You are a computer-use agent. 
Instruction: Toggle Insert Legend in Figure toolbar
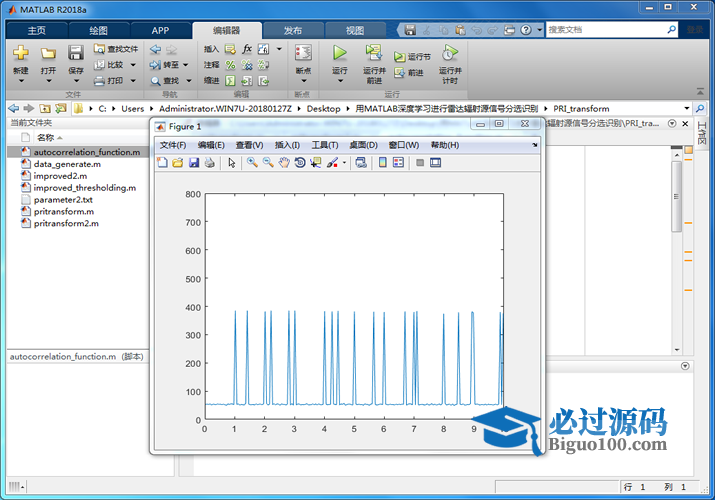(x=398, y=162)
